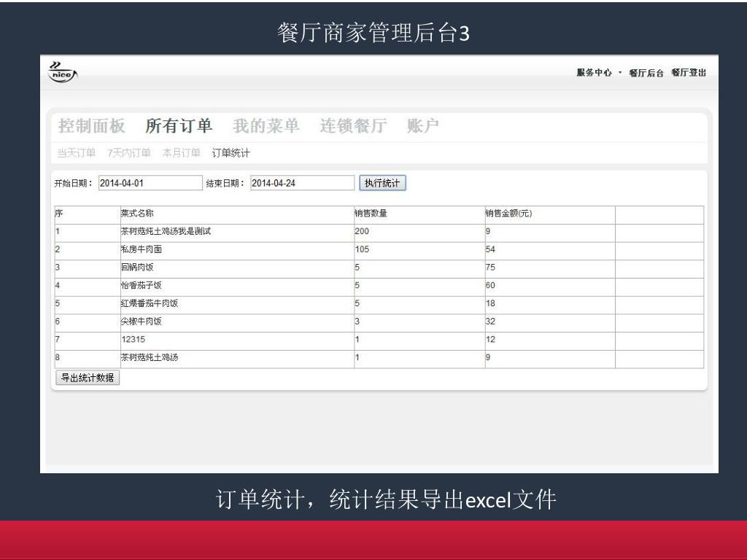Image resolution: width=747 pixels, height=560 pixels.
Task: Click the 开始日期 input field
Action: [150, 183]
